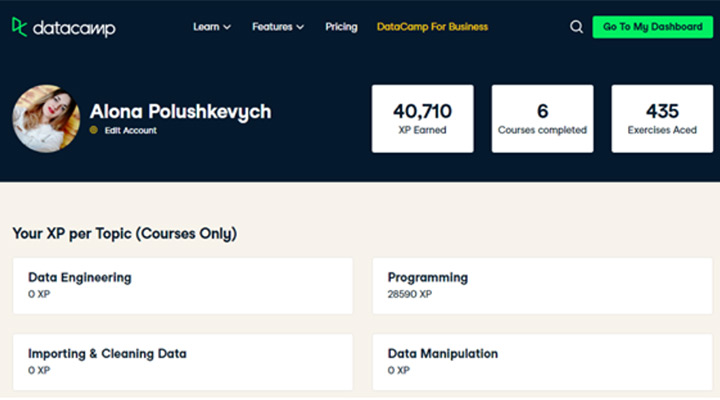Click the DataCamp logo icon
Screen dimensions: 720x400
pos(20,27)
